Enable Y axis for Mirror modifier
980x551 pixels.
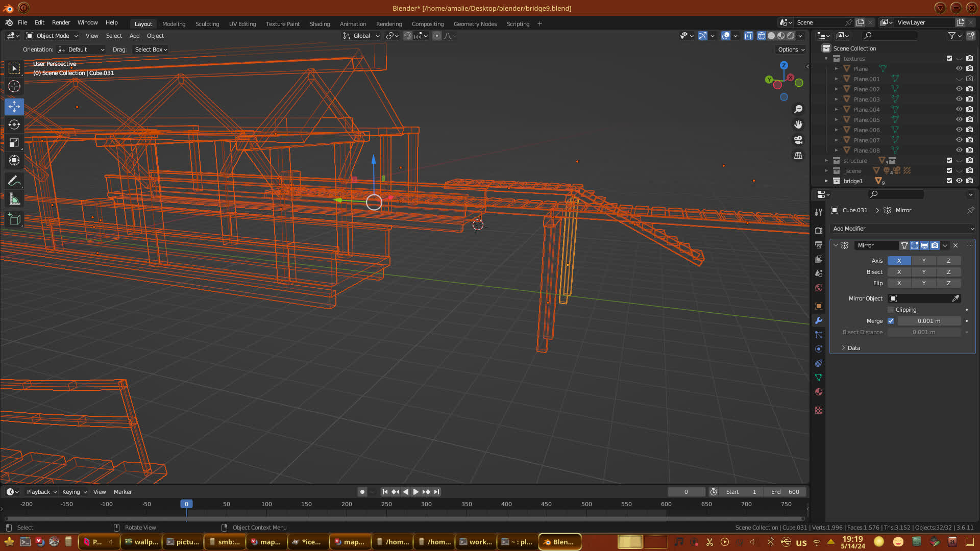[x=924, y=261]
